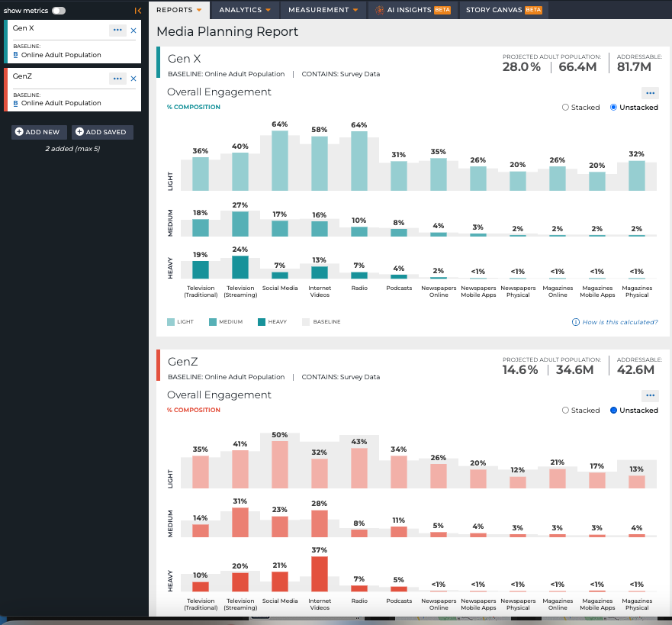This screenshot has width=672, height=625.
Task: Remove the Gen X audience card
Action: coord(133,31)
